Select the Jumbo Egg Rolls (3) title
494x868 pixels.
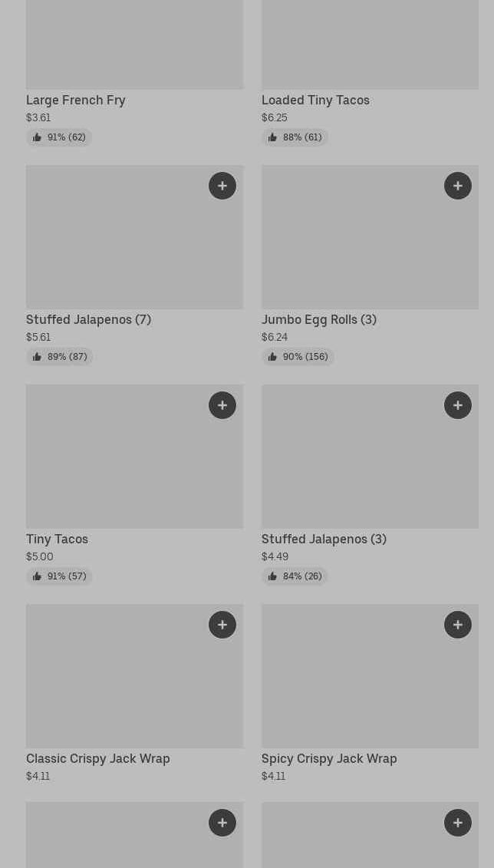click(x=319, y=319)
